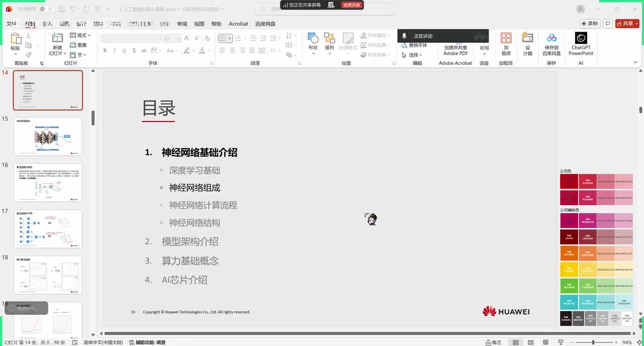Click 辅助功能: 调查 accessibility status
The image size is (644, 346).
pyautogui.click(x=147, y=342)
